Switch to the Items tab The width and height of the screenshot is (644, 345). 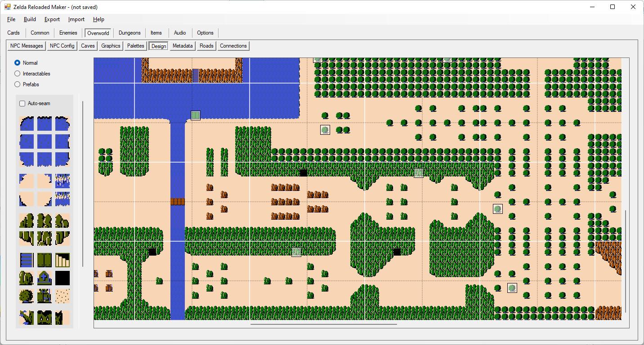click(x=156, y=33)
